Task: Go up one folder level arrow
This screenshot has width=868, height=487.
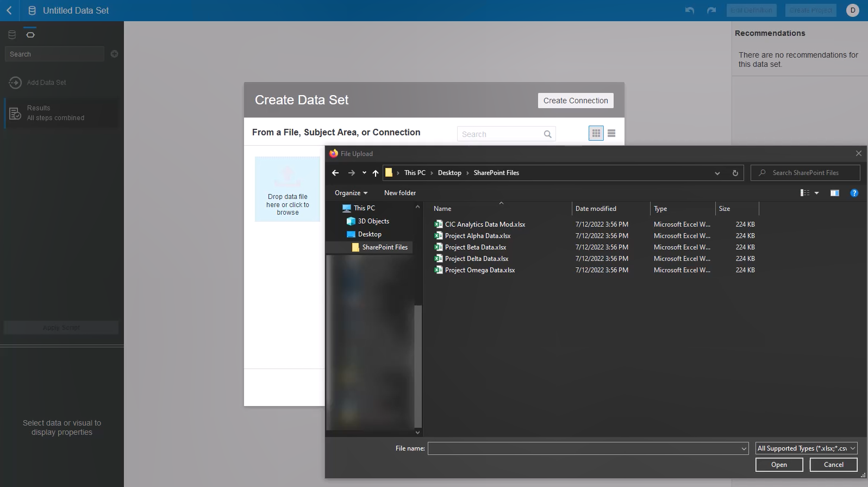Action: click(376, 173)
